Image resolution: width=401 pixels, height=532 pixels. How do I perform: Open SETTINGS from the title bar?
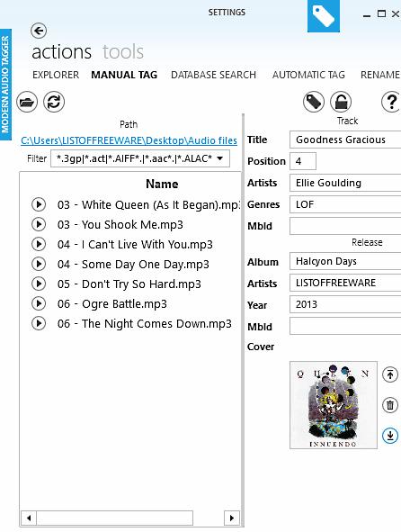click(x=227, y=13)
